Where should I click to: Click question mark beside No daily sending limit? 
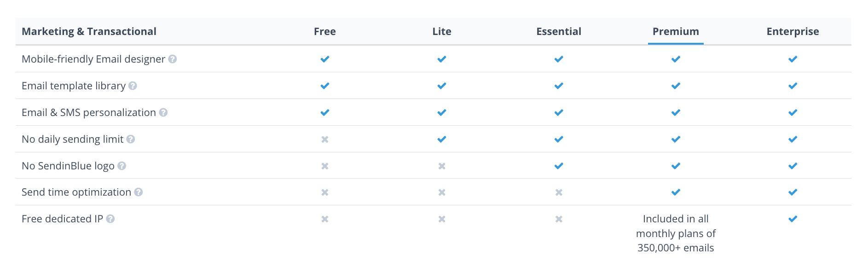click(131, 139)
